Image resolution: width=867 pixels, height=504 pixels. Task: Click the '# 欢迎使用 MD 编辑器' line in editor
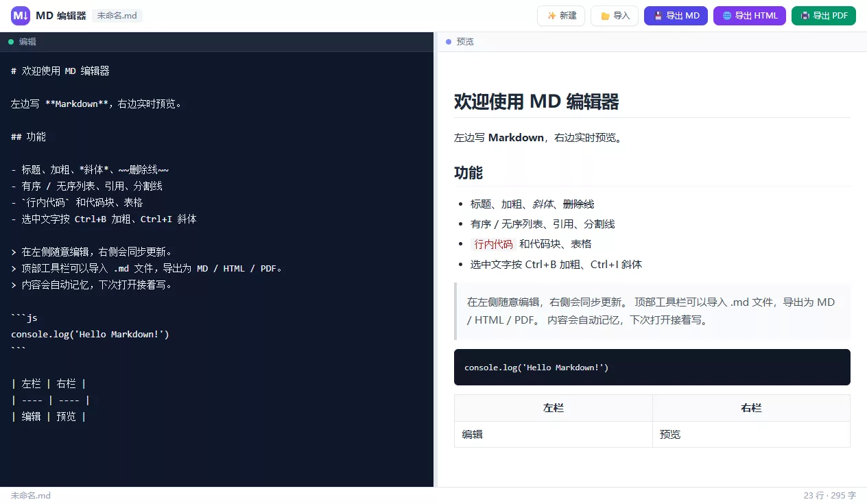tap(60, 71)
